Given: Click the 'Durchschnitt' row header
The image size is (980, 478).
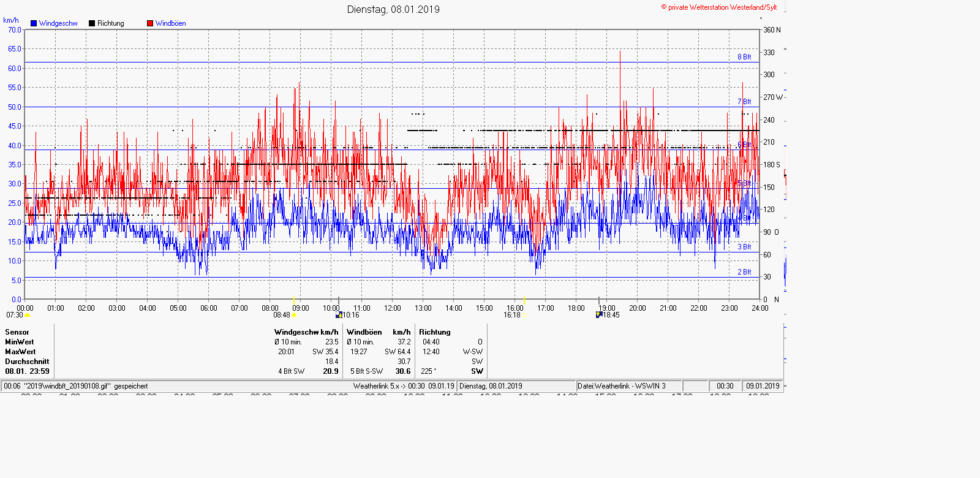Looking at the screenshot, I should pyautogui.click(x=27, y=362).
